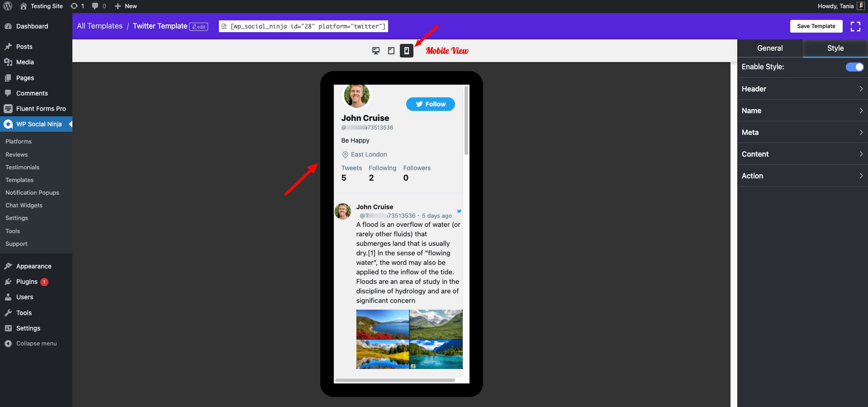Expand the Content style section

pos(802,154)
